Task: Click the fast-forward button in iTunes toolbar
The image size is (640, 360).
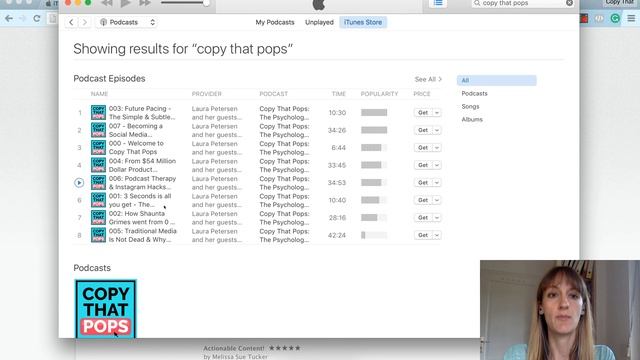Action: coord(145,3)
